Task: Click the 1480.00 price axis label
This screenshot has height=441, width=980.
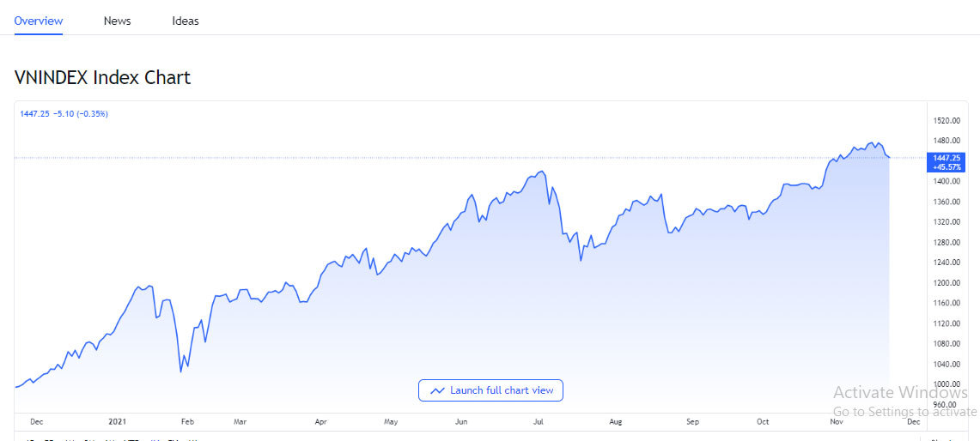Action: (x=948, y=142)
